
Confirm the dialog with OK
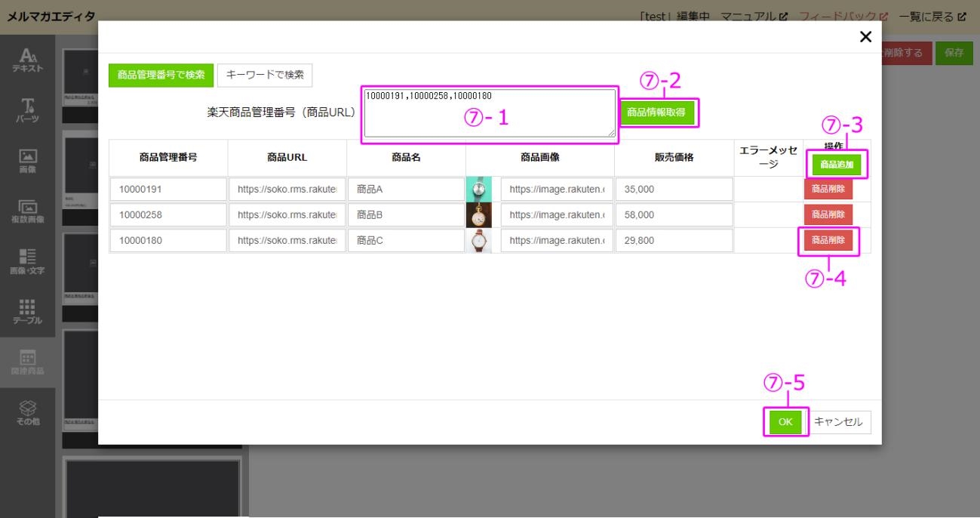pos(785,422)
